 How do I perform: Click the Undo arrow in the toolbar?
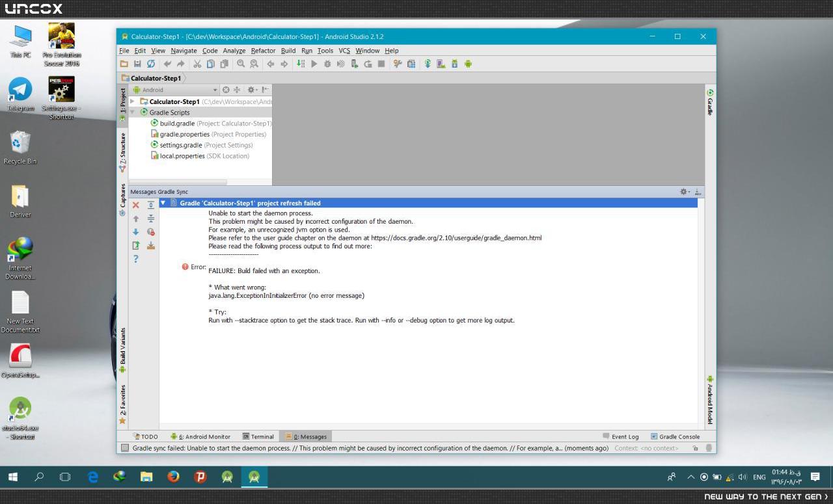[x=167, y=64]
